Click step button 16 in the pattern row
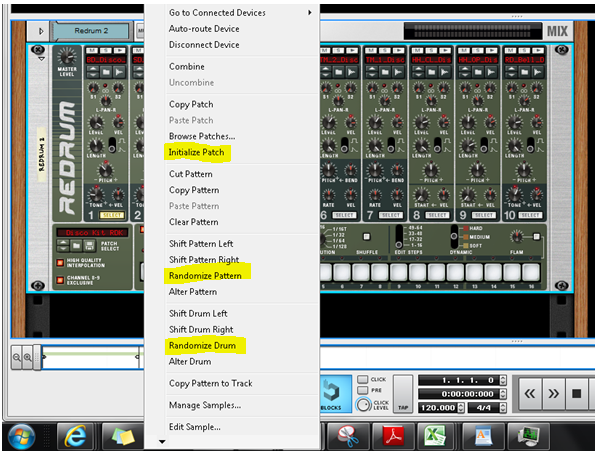This screenshot has width=596, height=451. (x=531, y=272)
